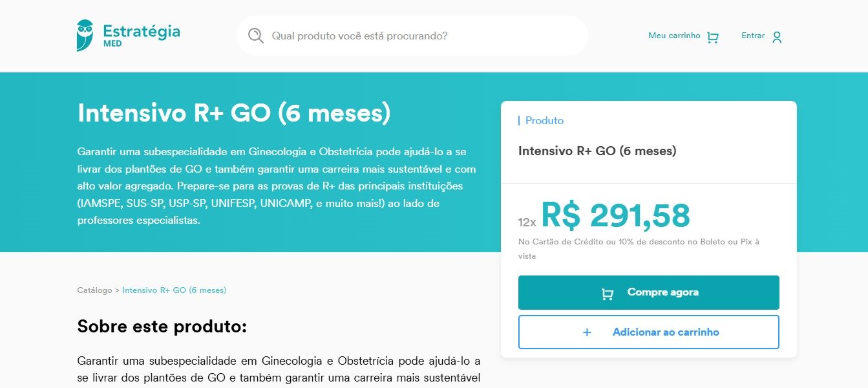This screenshot has height=388, width=868.
Task: Go to Catálogo in the breadcrumb
Action: 94,290
